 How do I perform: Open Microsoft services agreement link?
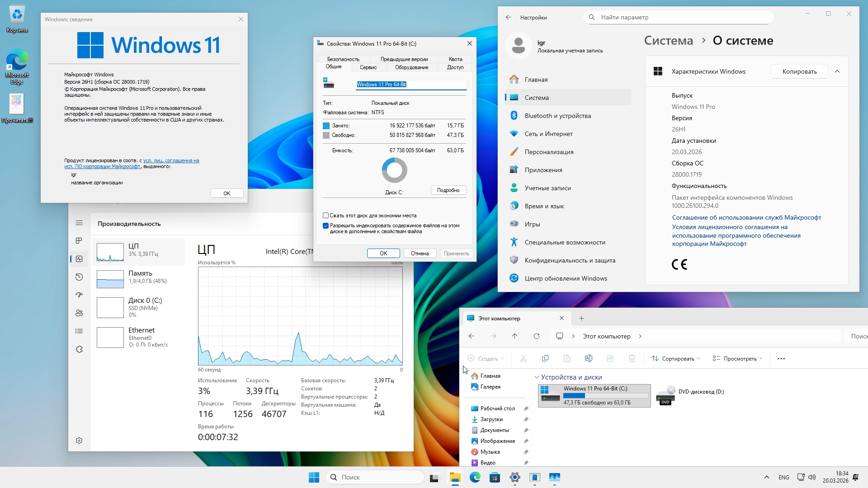(x=746, y=217)
